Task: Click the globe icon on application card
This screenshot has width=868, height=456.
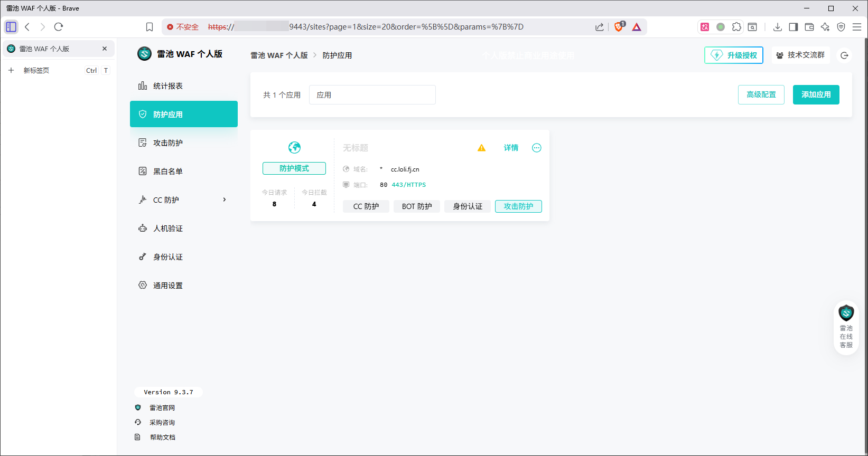Action: pos(294,147)
